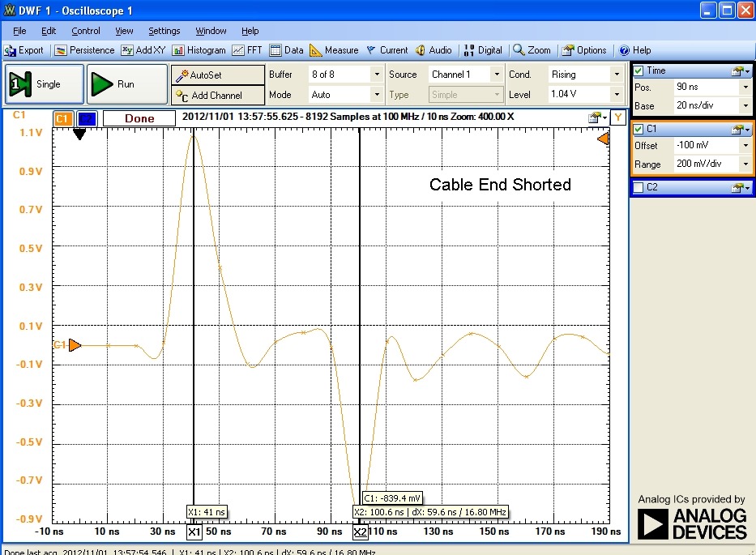Open the Digital signals view
This screenshot has height=555, width=756.
[483, 50]
